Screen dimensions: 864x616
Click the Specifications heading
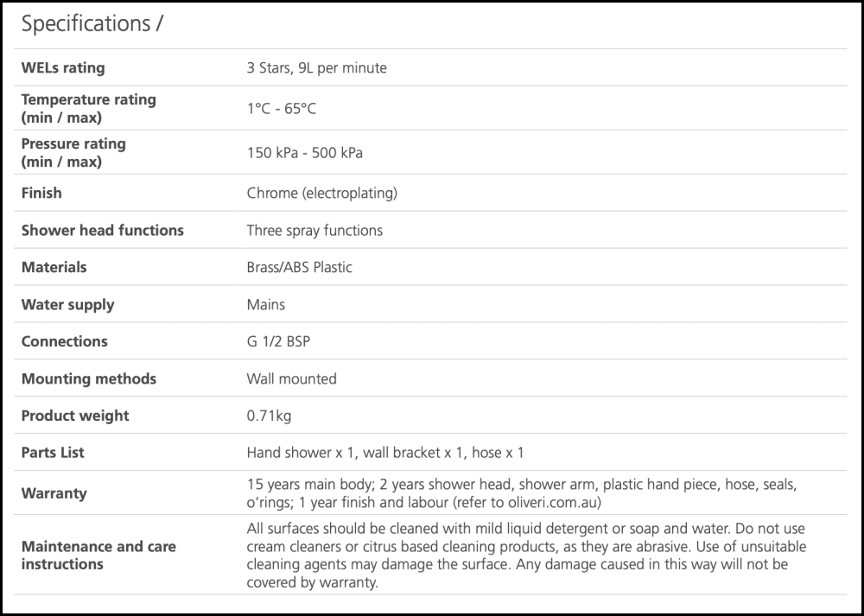[x=92, y=24]
